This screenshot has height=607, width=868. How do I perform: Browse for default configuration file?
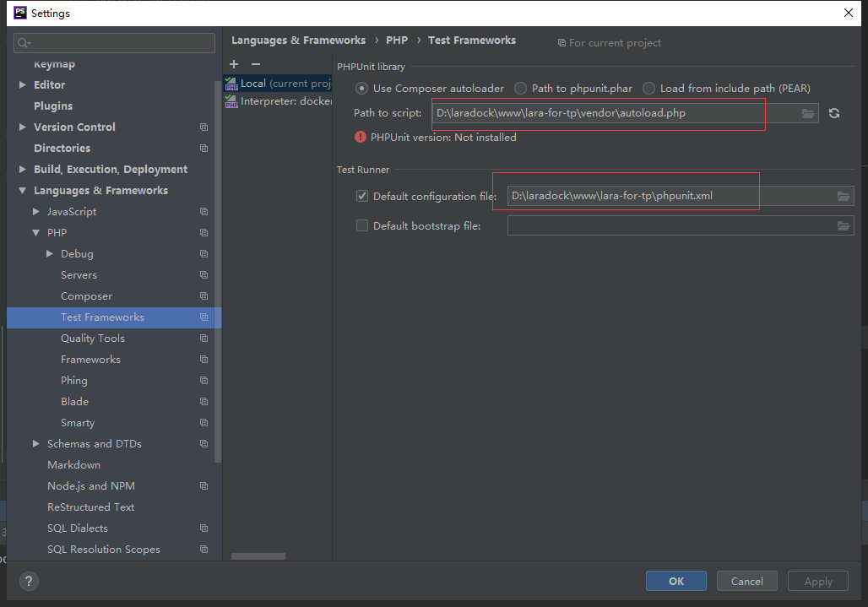point(843,196)
